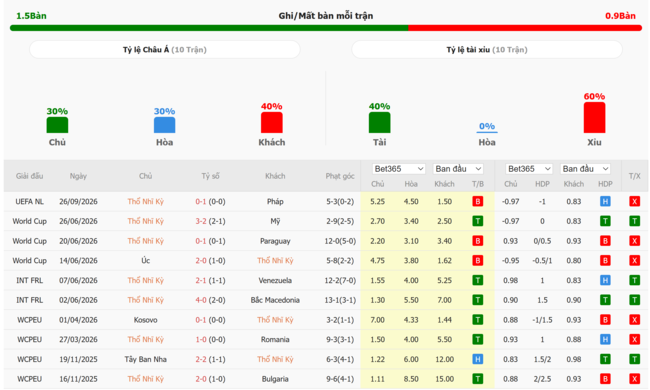Click the Giải đấu column header
Viewport: 650px width, 390px height.
29,176
